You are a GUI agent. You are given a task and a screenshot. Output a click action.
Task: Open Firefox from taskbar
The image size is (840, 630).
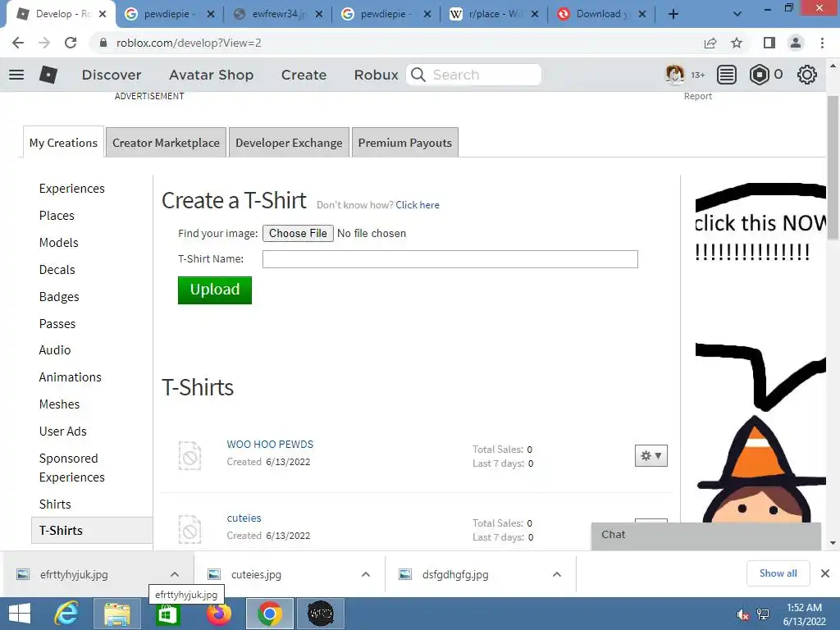tap(218, 614)
